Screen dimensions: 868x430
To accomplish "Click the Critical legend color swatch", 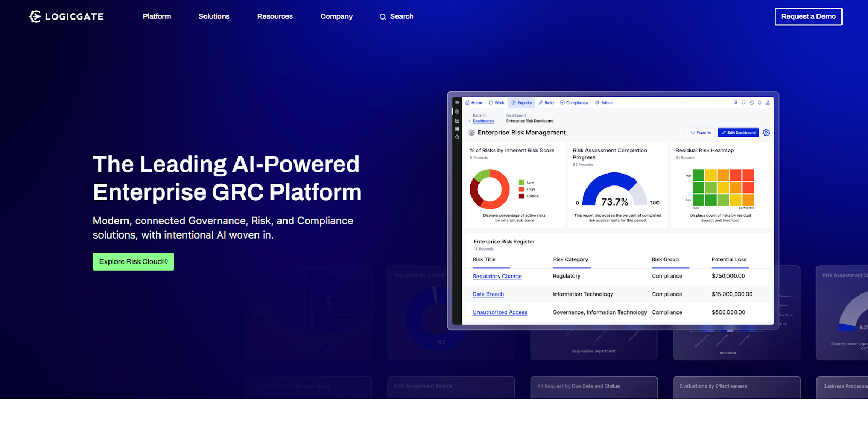I will [521, 196].
